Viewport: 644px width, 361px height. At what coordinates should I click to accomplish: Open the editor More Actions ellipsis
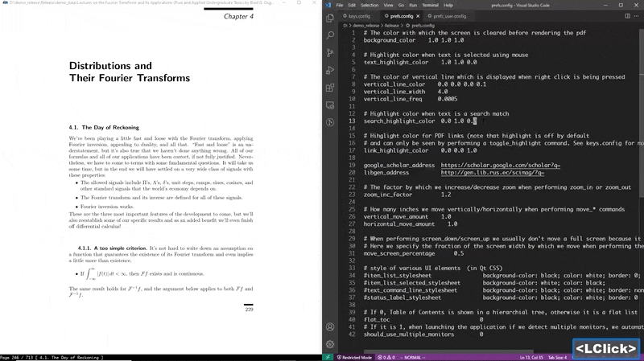point(637,16)
